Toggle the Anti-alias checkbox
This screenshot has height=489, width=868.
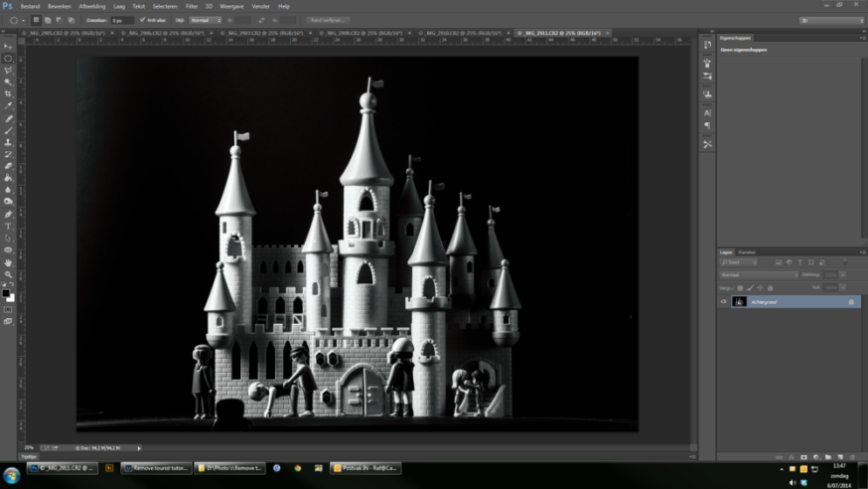[143, 20]
